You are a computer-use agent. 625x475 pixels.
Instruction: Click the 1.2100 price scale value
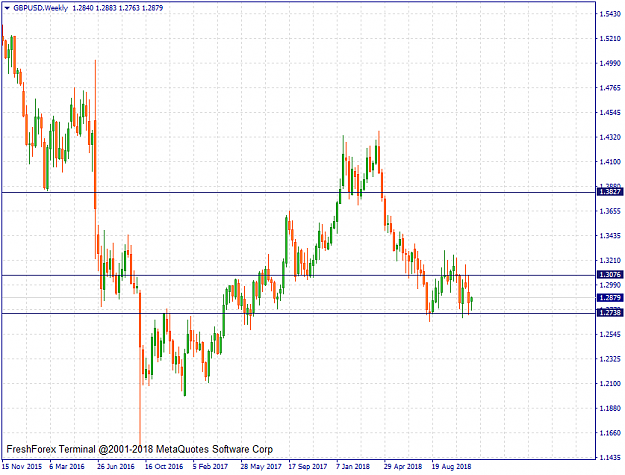click(x=610, y=384)
